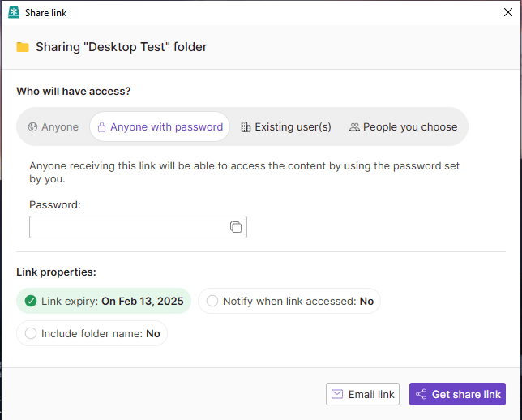The image size is (522, 420).
Task: Click the globe icon beside Anyone
Action: coord(33,127)
